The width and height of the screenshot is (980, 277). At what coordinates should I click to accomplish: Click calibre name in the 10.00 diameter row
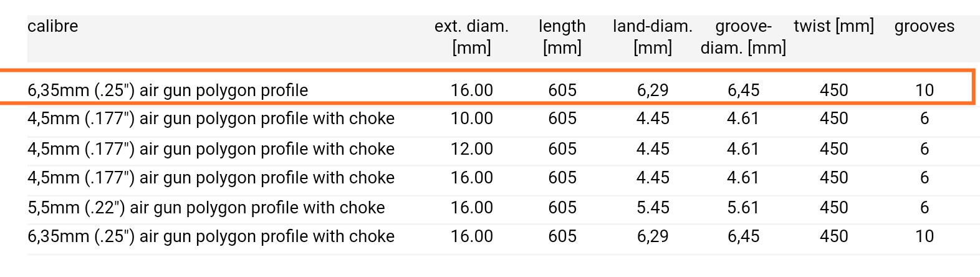click(x=211, y=119)
